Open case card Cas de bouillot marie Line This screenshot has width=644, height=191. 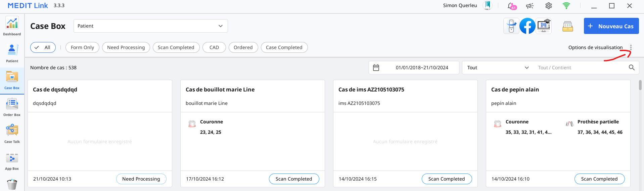[x=252, y=133]
